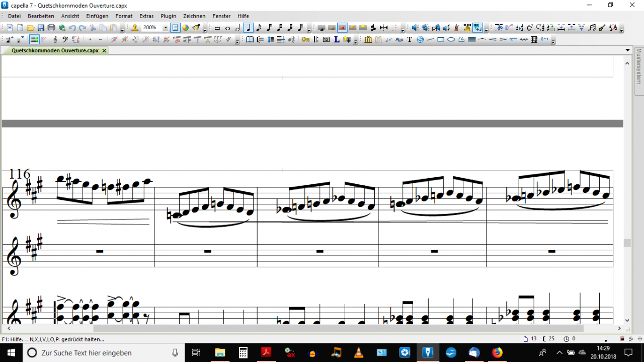The height and width of the screenshot is (362, 644).
Task: Open the Fenster menu
Action: click(221, 16)
